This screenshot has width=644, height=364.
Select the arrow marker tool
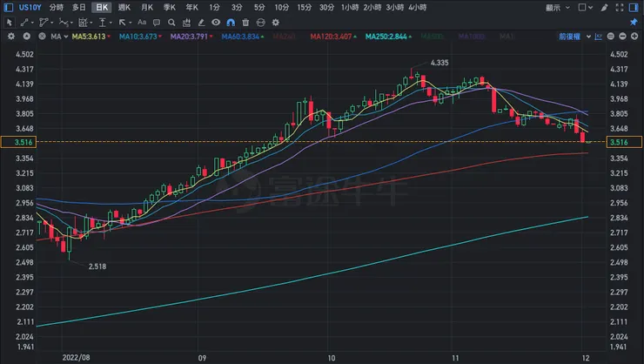pyautogui.click(x=123, y=23)
